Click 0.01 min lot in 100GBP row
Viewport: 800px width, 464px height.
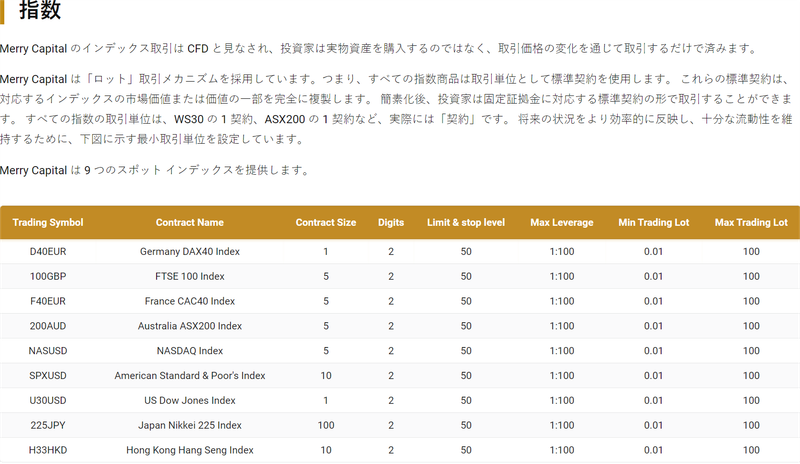(x=654, y=276)
